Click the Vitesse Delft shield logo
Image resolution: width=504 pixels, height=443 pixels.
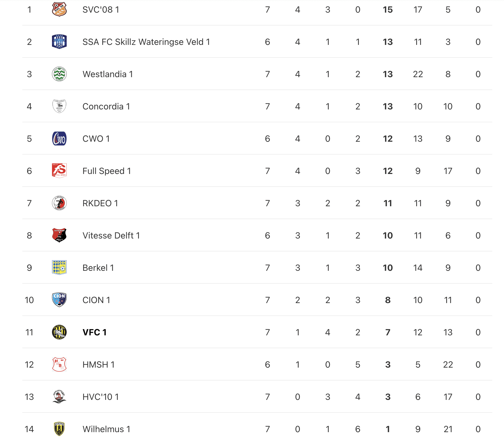tap(59, 235)
